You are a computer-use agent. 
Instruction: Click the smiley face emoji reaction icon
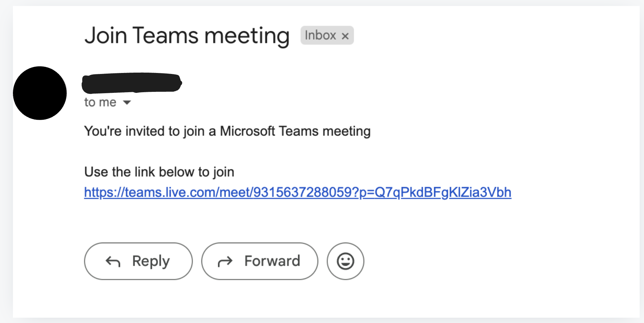(345, 261)
